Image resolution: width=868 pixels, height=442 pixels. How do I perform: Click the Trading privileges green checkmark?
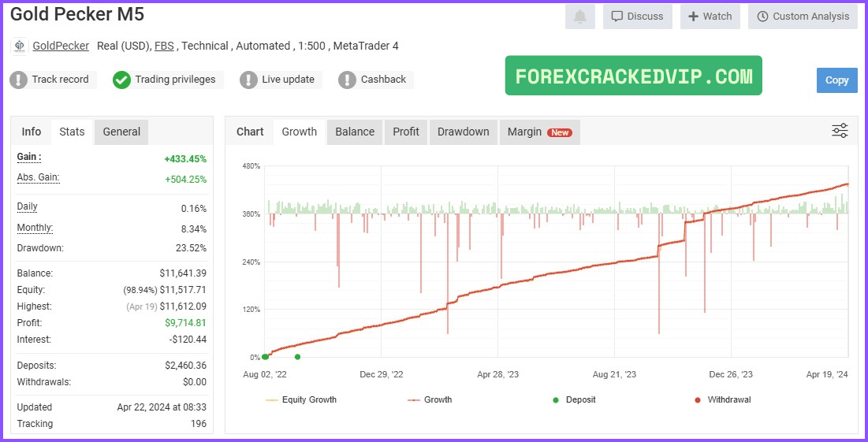tap(121, 80)
